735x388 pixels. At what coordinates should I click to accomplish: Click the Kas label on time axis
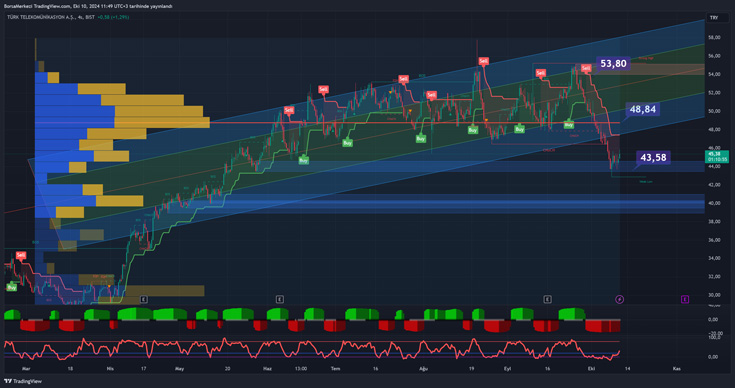676,369
